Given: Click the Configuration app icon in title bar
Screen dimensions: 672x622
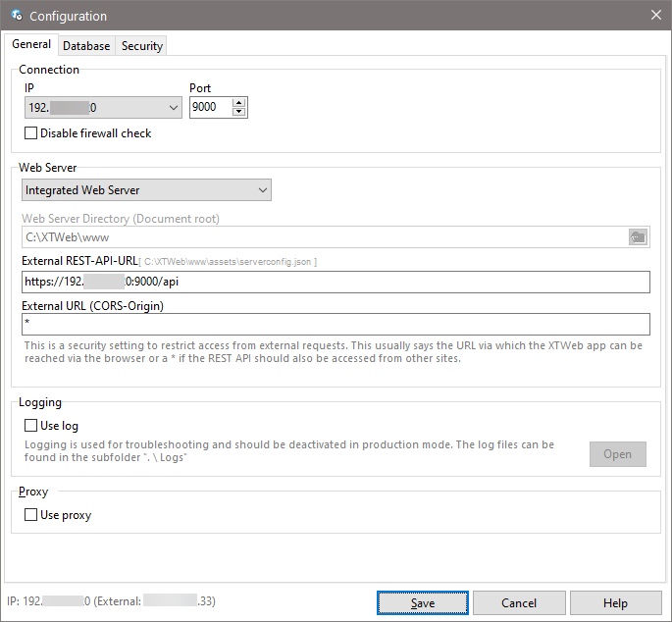Looking at the screenshot, I should (17, 16).
